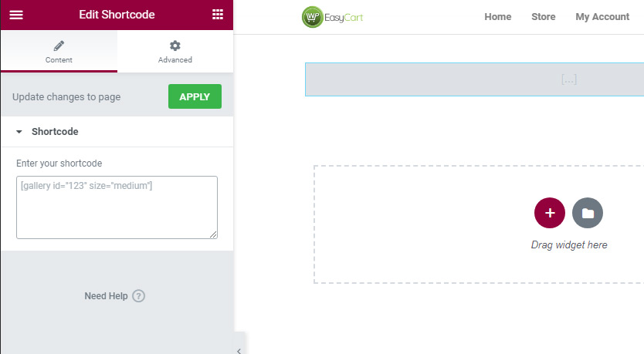644x354 pixels.
Task: Open template library folder button
Action: click(588, 213)
